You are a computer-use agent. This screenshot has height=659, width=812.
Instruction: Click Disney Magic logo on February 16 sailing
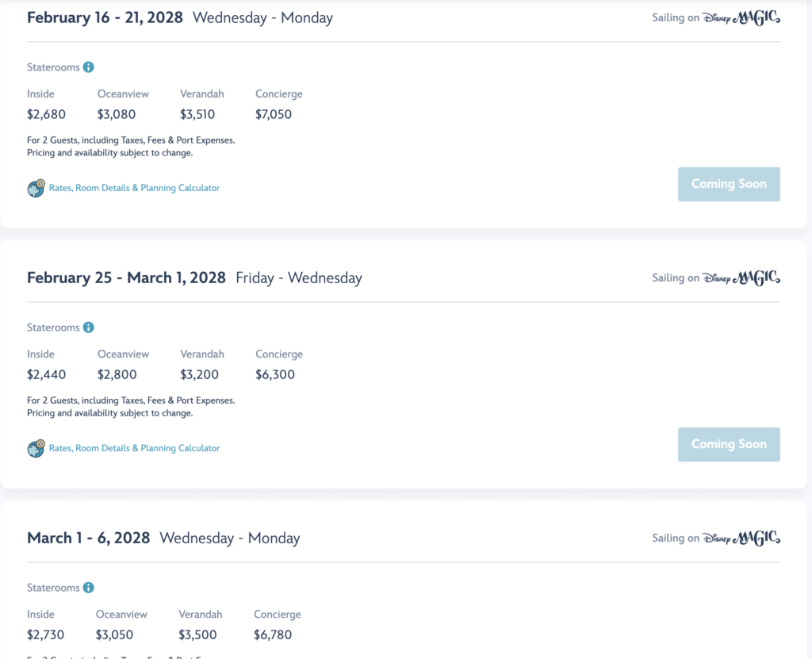pyautogui.click(x=741, y=17)
